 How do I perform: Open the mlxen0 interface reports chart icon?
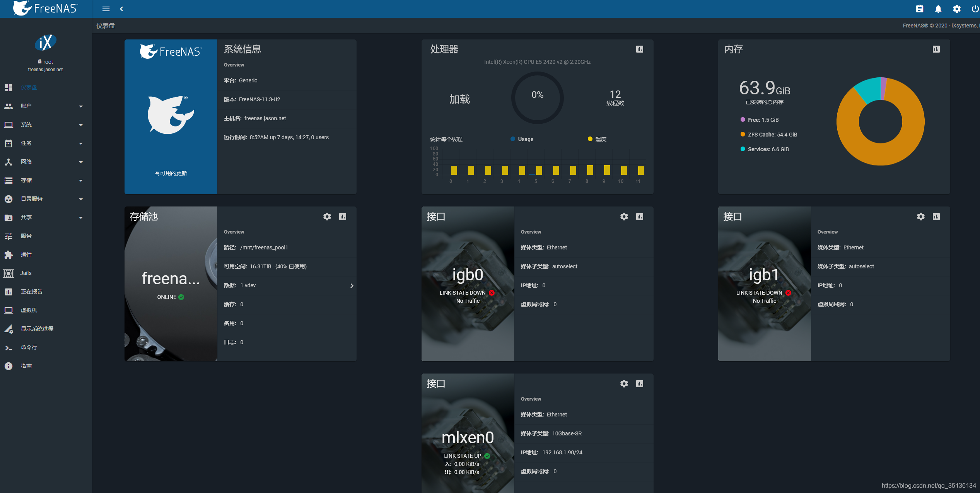(x=640, y=384)
